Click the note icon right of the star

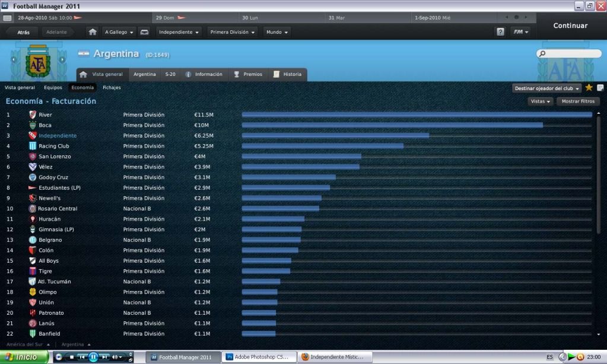[x=600, y=88]
